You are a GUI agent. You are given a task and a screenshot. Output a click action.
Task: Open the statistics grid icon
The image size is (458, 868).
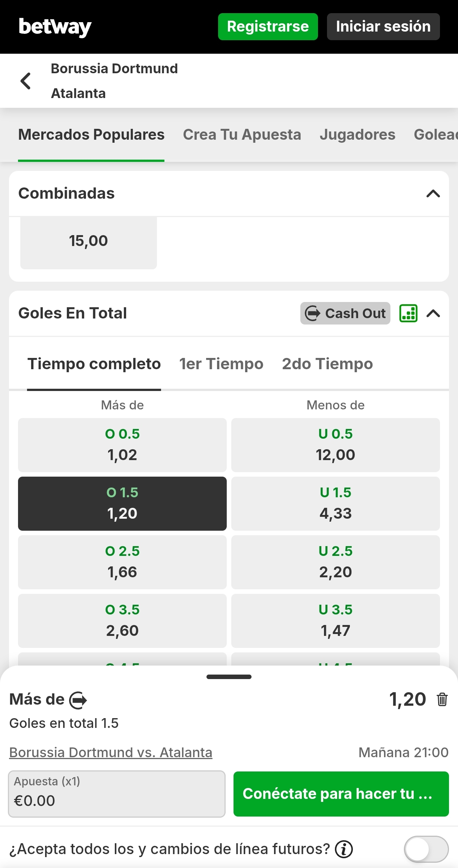pyautogui.click(x=408, y=313)
